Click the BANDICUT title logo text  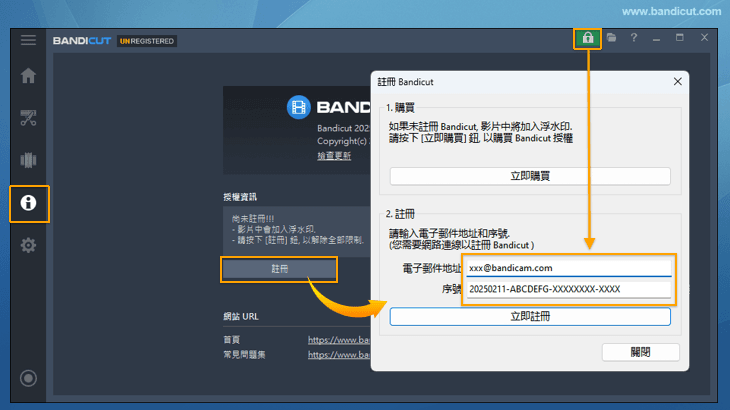pos(82,41)
